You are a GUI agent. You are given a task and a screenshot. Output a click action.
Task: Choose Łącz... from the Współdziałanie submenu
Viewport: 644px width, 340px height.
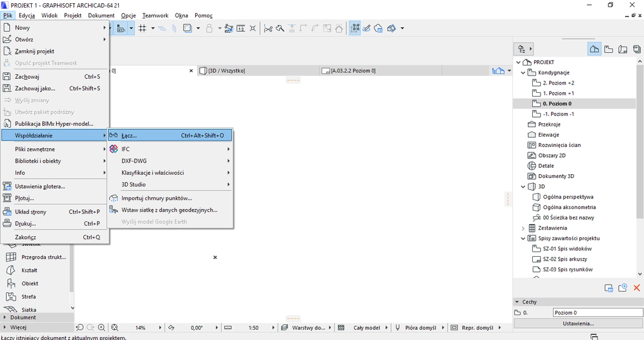pos(170,135)
